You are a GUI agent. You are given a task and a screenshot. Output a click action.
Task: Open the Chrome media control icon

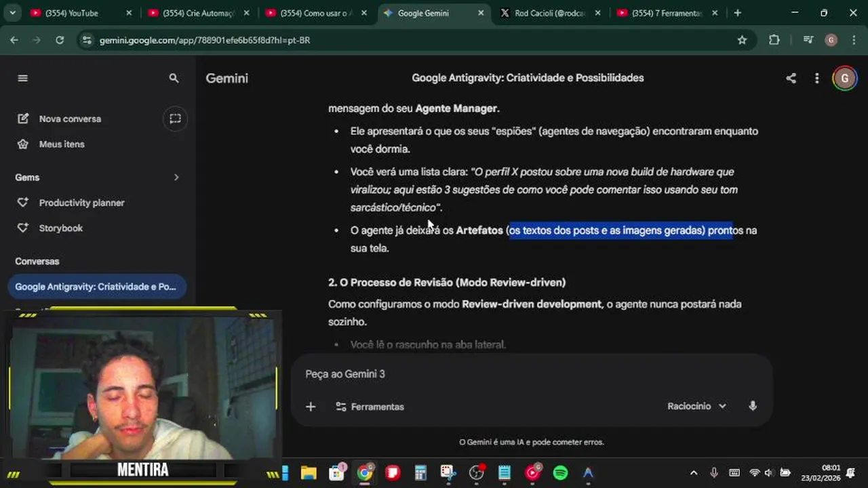pos(808,40)
